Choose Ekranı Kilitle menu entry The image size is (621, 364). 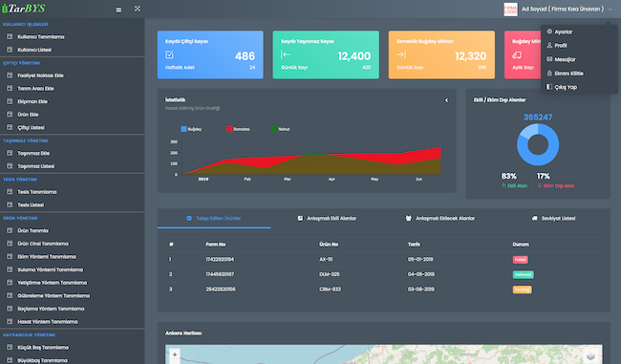pos(568,74)
